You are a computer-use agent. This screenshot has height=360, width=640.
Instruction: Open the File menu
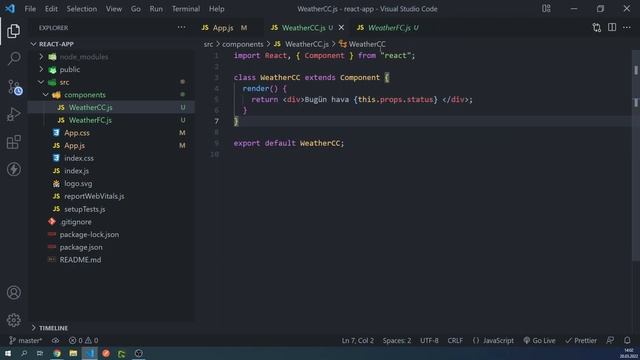(x=30, y=9)
